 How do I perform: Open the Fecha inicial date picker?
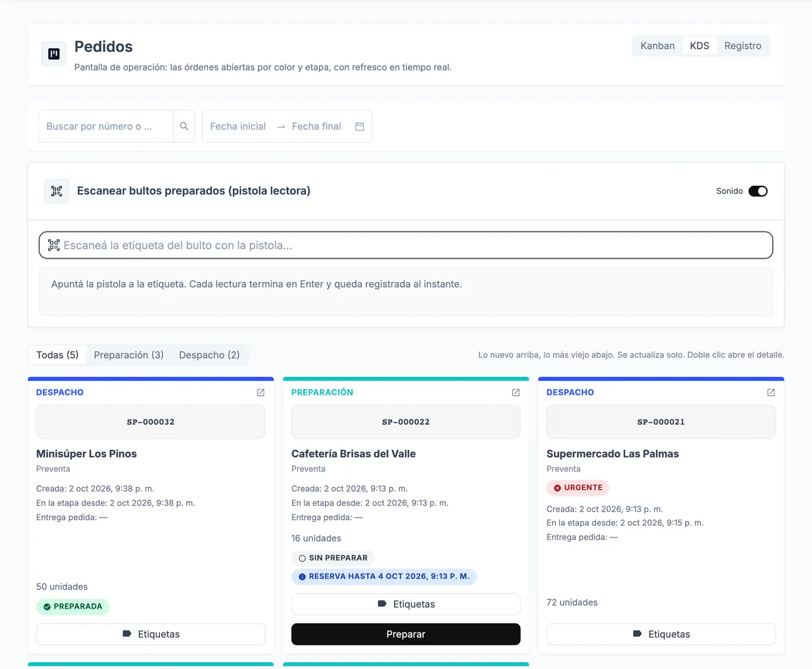click(x=238, y=126)
